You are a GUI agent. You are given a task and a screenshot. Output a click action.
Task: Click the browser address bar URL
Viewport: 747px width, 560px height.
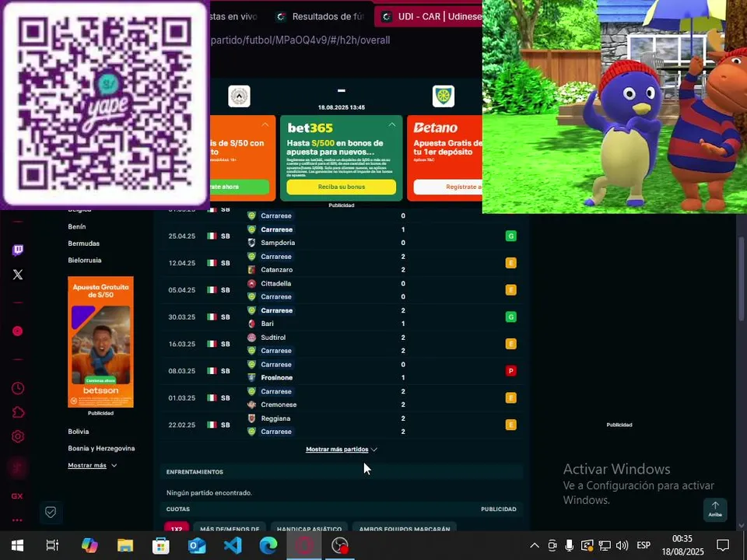click(x=300, y=40)
